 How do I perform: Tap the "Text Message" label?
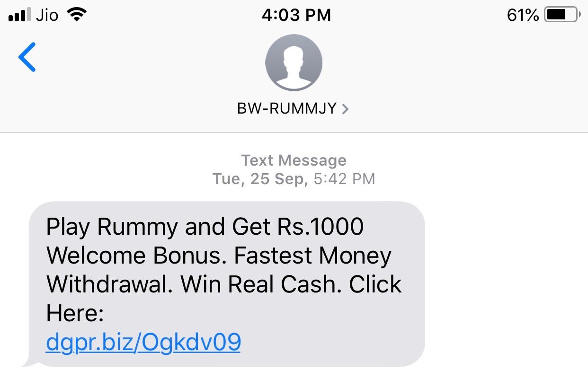click(294, 160)
